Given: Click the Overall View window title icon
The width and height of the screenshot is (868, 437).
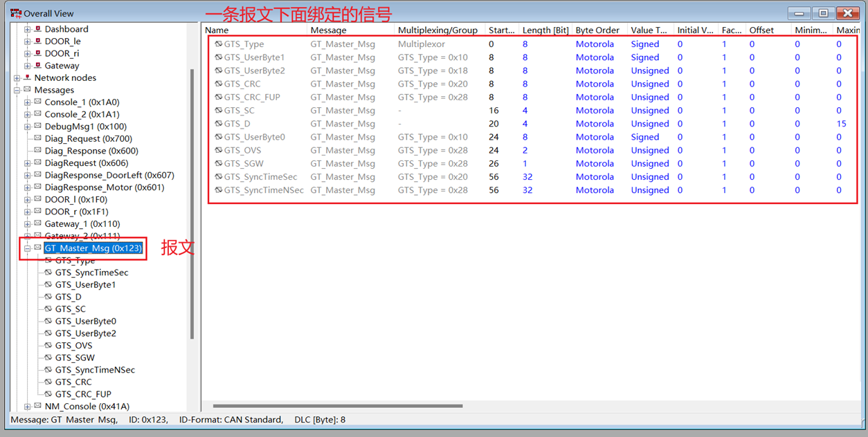Looking at the screenshot, I should 15,13.
